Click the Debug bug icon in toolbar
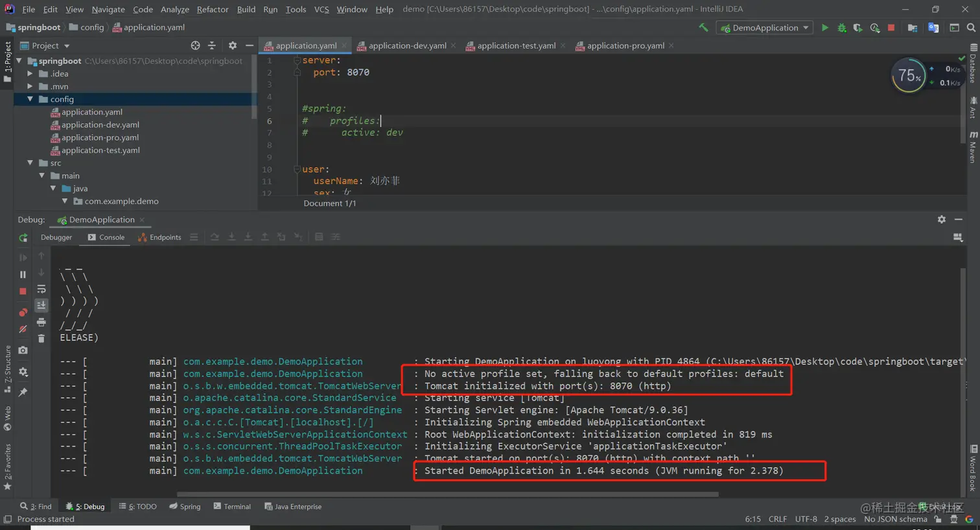This screenshot has width=980, height=530. tap(841, 28)
